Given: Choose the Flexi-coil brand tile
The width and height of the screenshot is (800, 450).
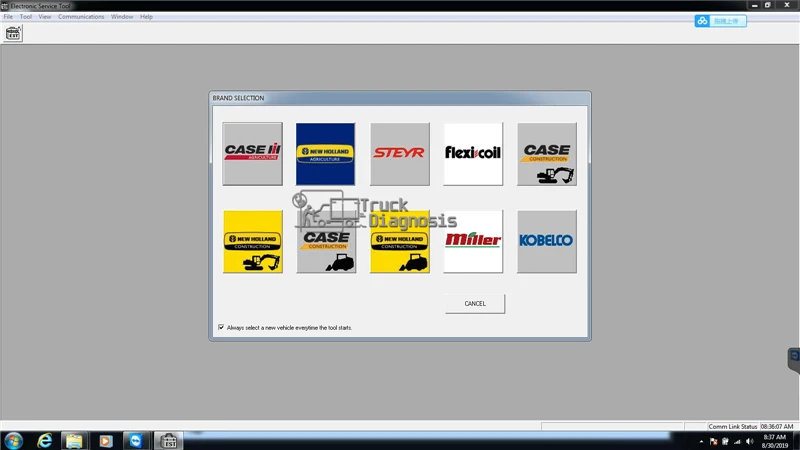Looking at the screenshot, I should point(473,154).
